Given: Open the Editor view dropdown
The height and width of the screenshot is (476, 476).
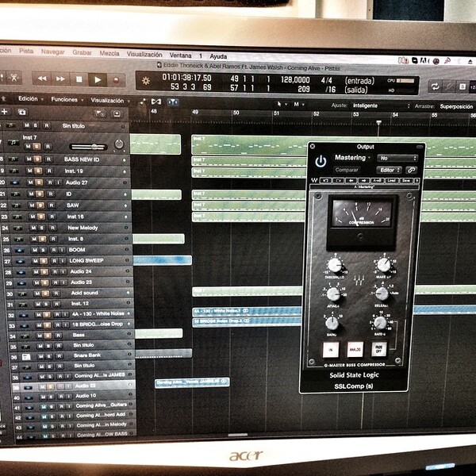Looking at the screenshot, I should [x=390, y=170].
